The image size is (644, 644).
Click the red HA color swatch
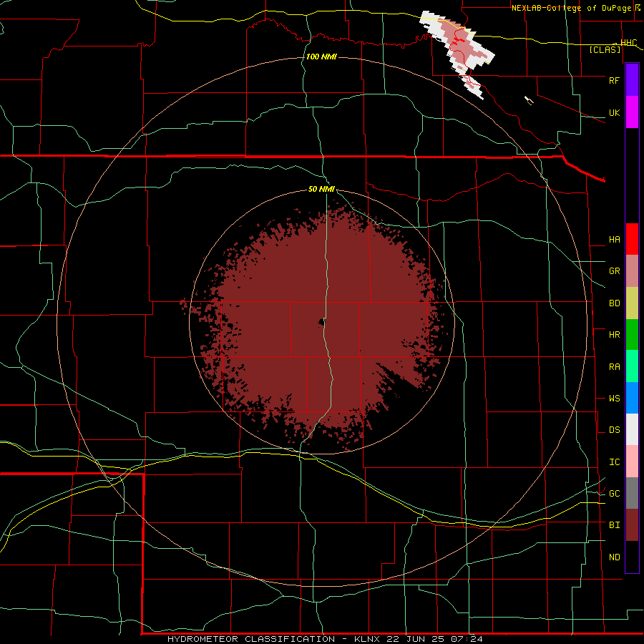[632, 239]
